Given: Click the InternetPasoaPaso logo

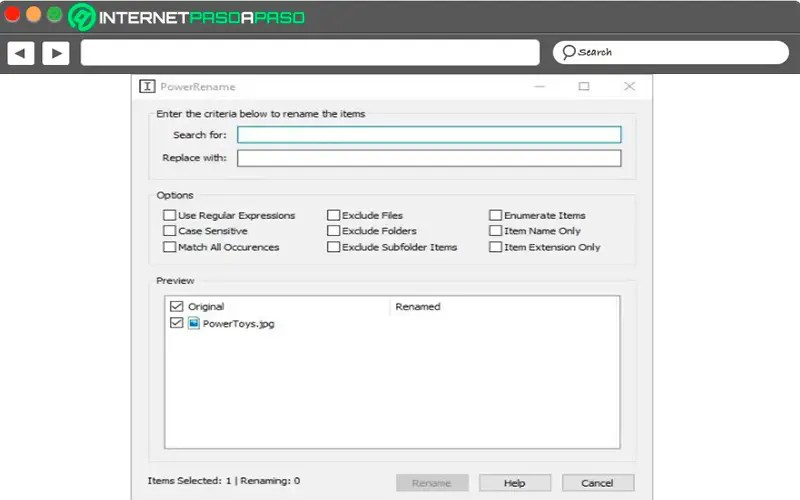Looking at the screenshot, I should [187, 17].
